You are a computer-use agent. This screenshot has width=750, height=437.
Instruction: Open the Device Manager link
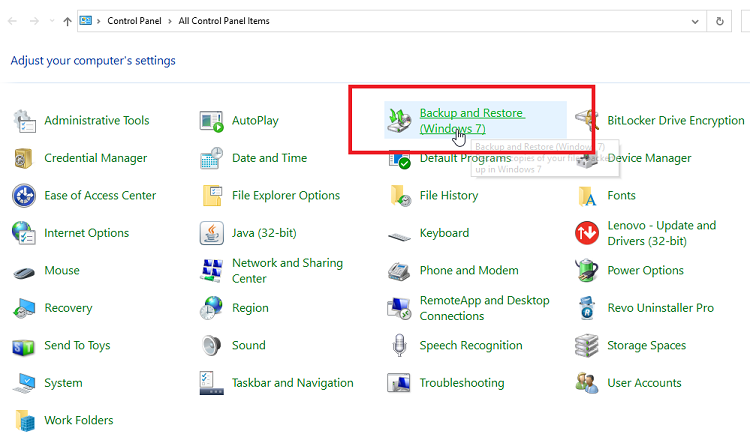(649, 158)
